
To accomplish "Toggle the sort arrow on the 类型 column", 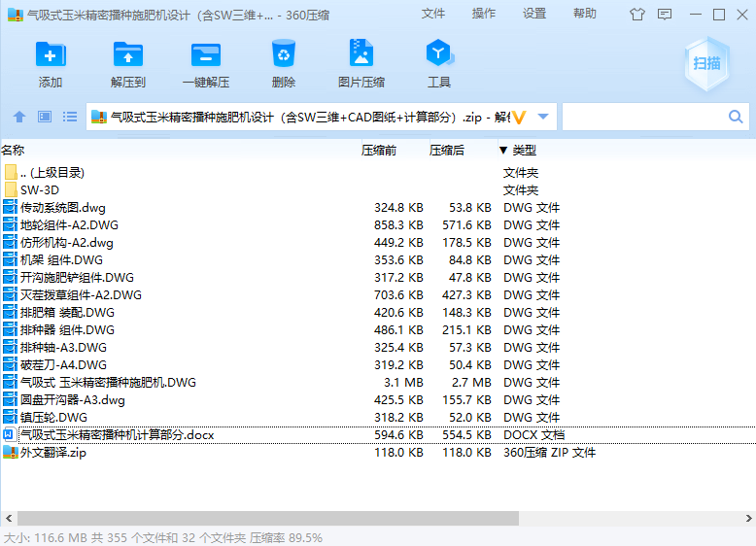I will [x=503, y=151].
